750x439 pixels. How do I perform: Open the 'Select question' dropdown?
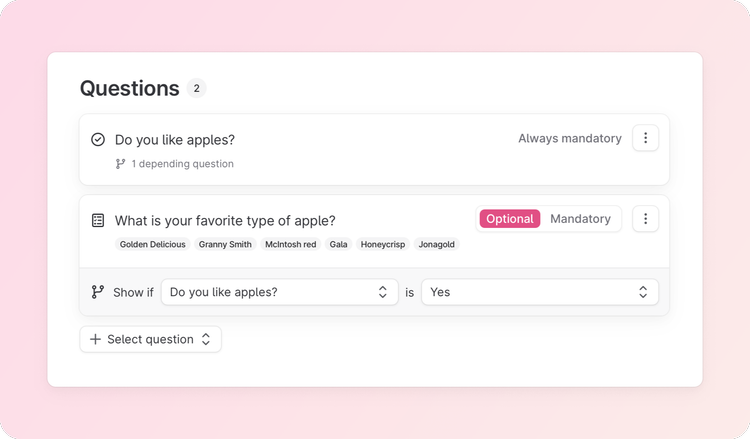coord(151,339)
